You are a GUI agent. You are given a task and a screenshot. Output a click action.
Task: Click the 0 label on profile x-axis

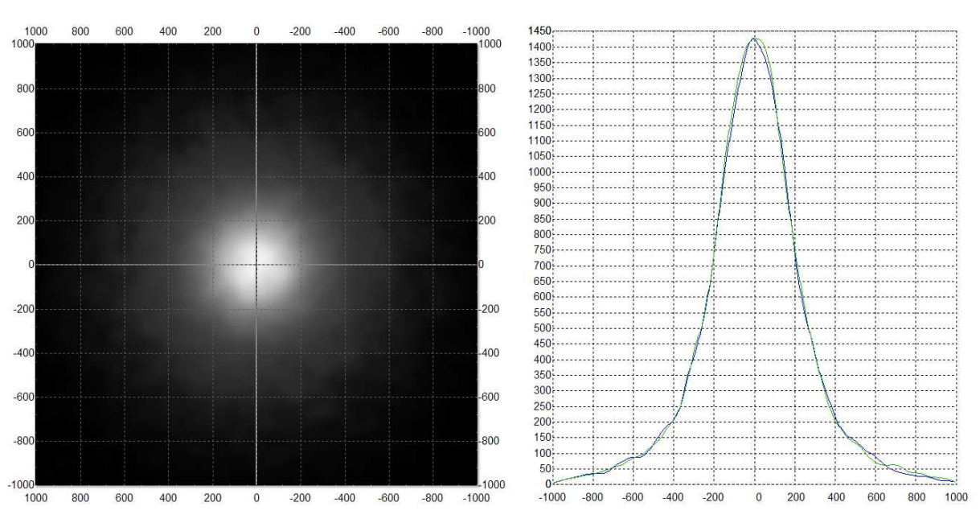click(756, 497)
